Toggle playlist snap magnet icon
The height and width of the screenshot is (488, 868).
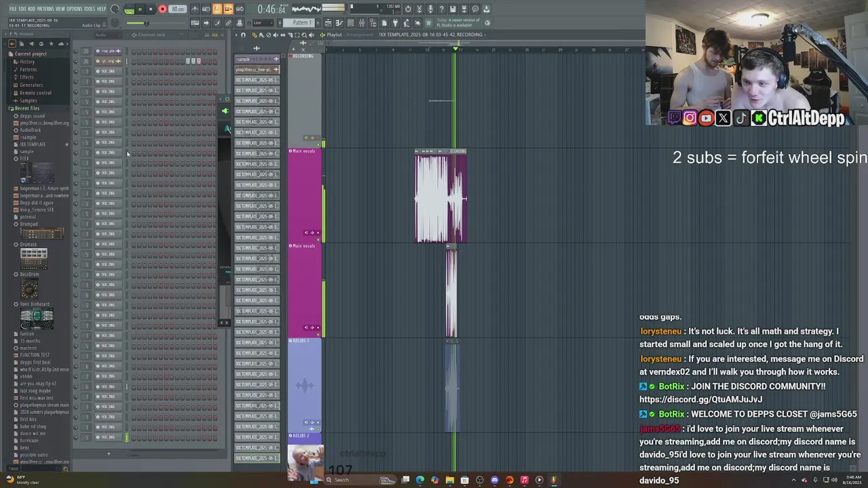tap(243, 35)
